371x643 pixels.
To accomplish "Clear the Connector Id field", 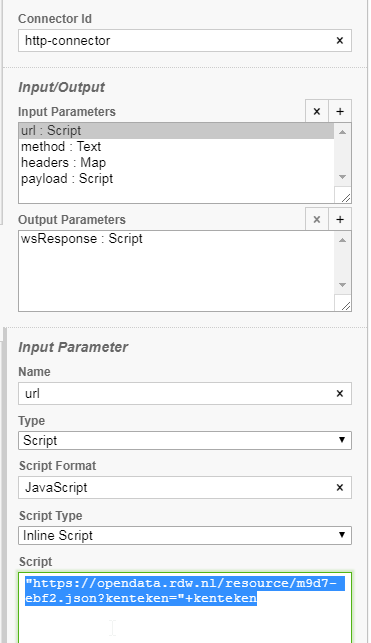I will 339,41.
